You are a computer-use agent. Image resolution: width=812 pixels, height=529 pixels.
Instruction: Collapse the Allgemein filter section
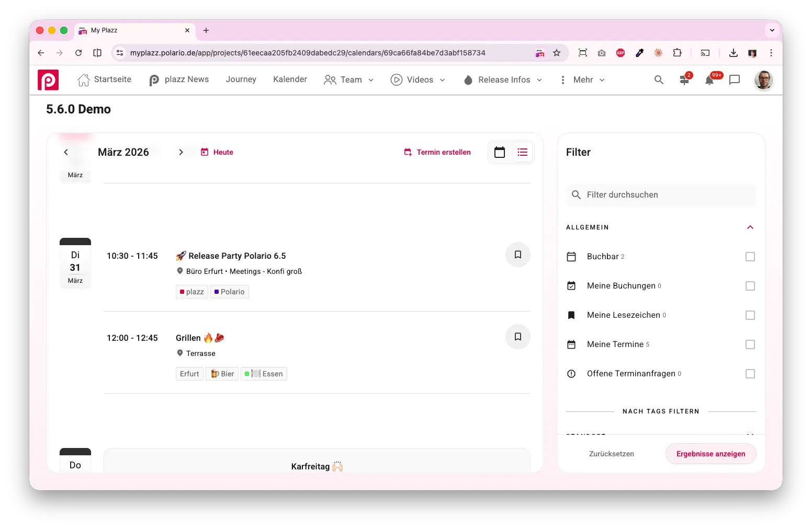pyautogui.click(x=750, y=227)
